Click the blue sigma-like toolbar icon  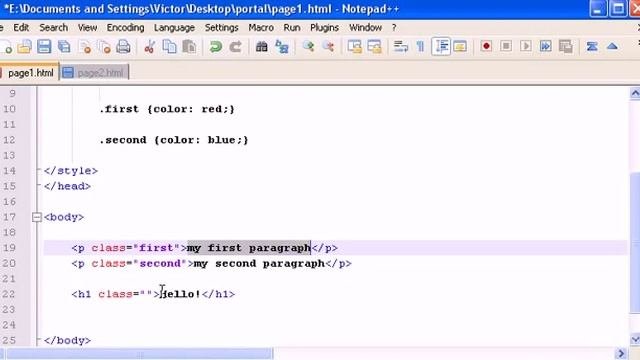click(x=592, y=47)
